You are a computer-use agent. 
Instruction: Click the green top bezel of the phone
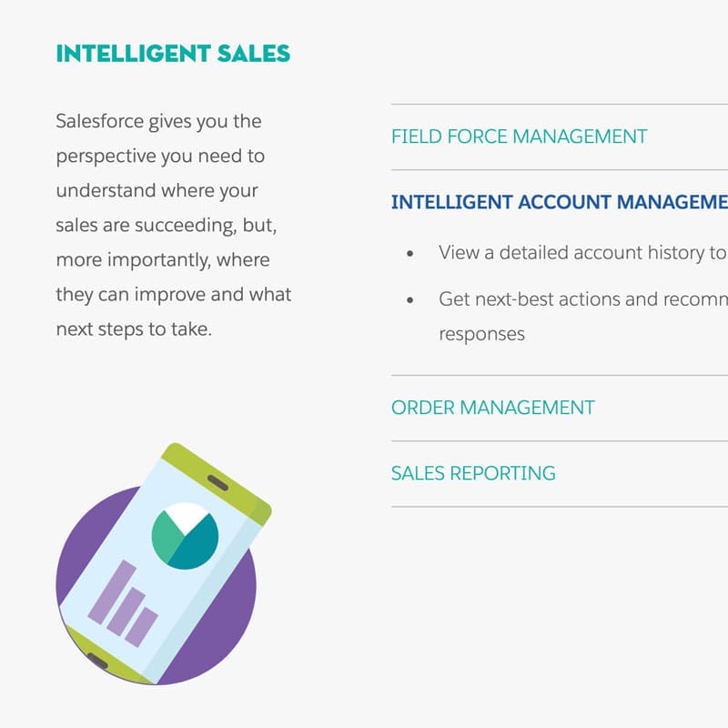(x=217, y=483)
